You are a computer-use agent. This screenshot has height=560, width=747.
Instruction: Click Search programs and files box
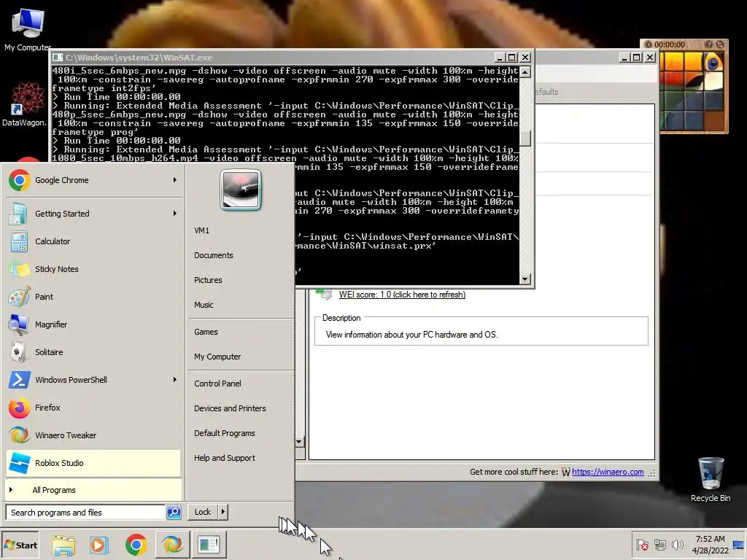pos(86,513)
